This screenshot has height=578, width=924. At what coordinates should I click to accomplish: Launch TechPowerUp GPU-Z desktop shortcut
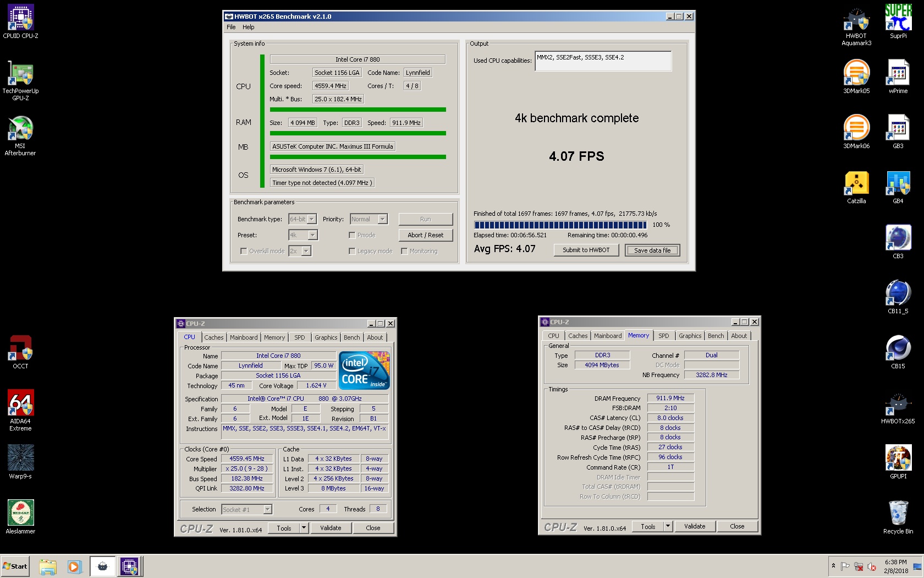[x=20, y=80]
